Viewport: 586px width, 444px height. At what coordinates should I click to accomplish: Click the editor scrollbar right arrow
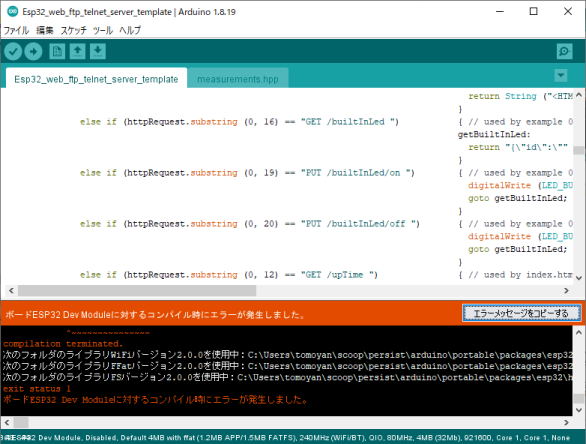coord(566,290)
